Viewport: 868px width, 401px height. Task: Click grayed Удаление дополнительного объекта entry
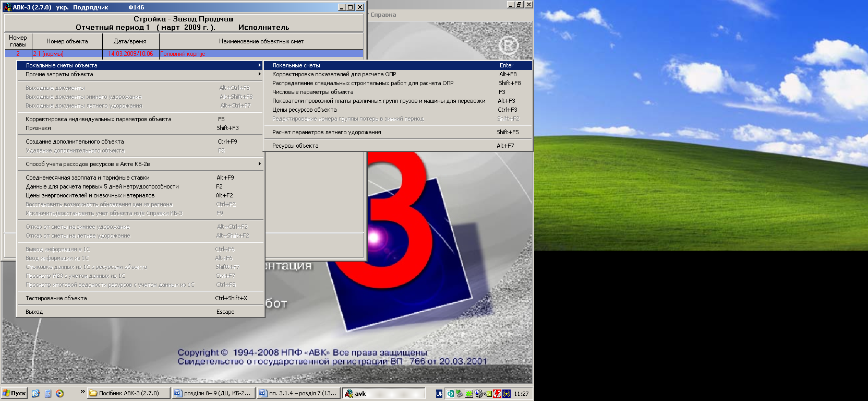pyautogui.click(x=140, y=150)
